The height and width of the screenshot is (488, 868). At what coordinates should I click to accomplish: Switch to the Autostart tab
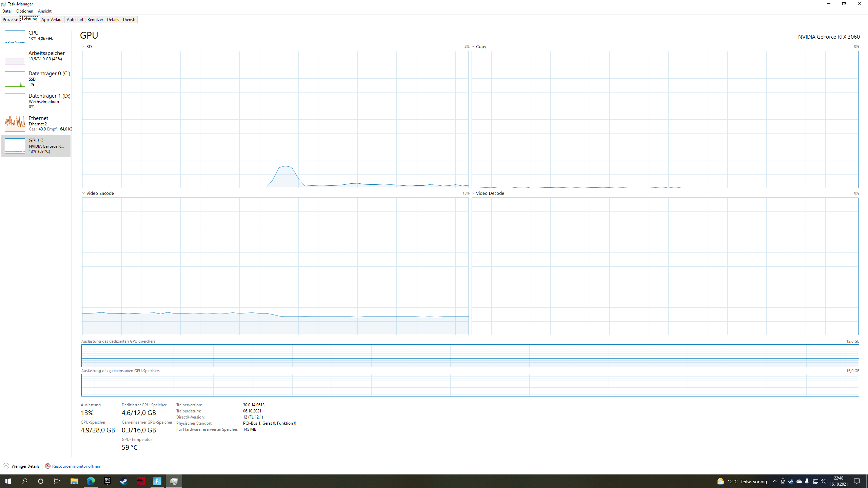(x=75, y=20)
